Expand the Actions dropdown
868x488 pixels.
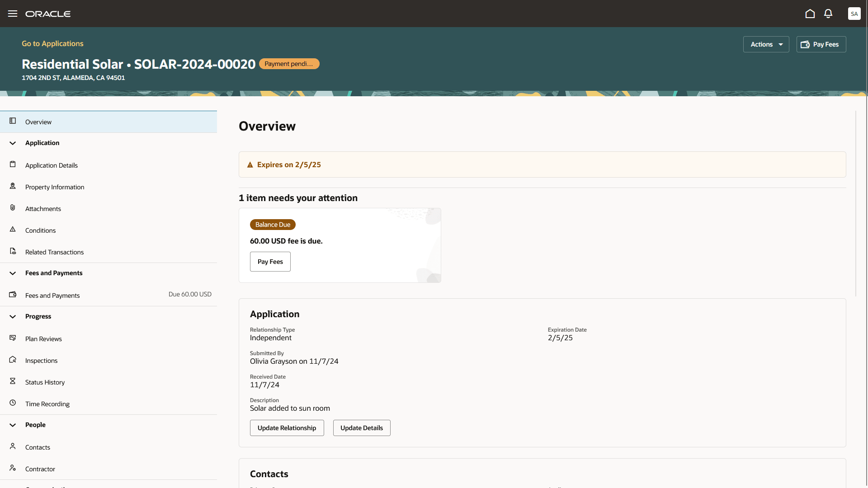click(x=766, y=44)
